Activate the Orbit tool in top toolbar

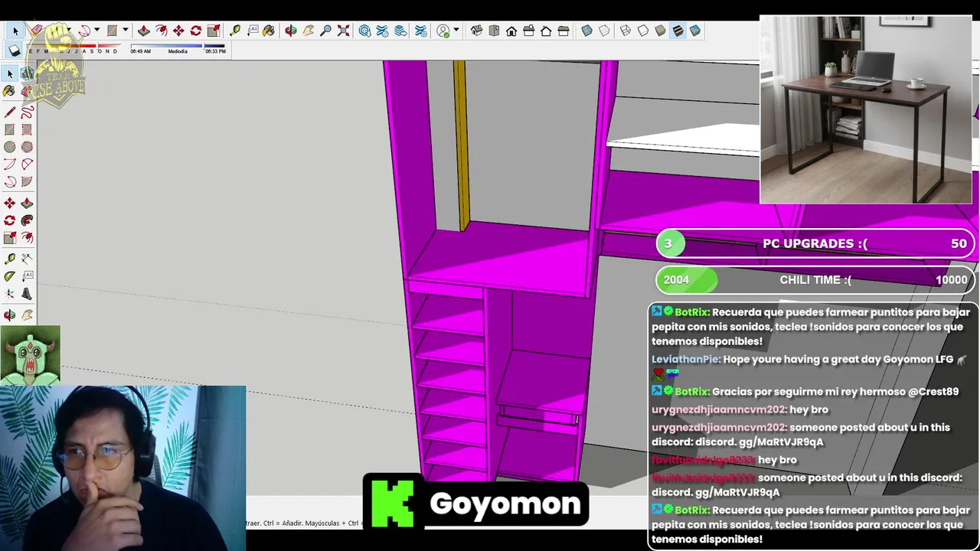point(291,31)
